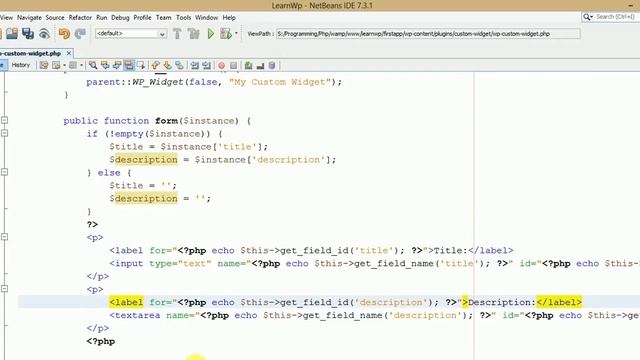Click the gray cylinder editor toolbar icon
This screenshot has height=360, width=640.
[272, 65]
